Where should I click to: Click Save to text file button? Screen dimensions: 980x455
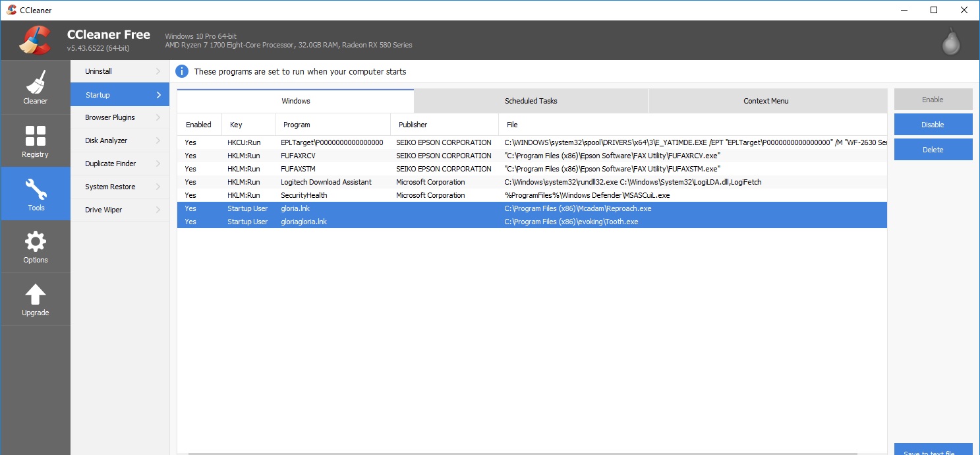click(x=933, y=449)
